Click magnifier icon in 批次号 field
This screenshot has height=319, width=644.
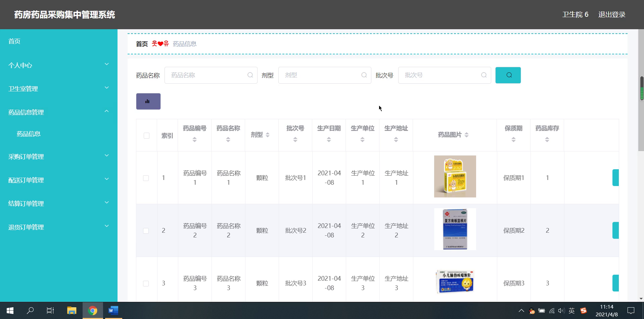484,75
